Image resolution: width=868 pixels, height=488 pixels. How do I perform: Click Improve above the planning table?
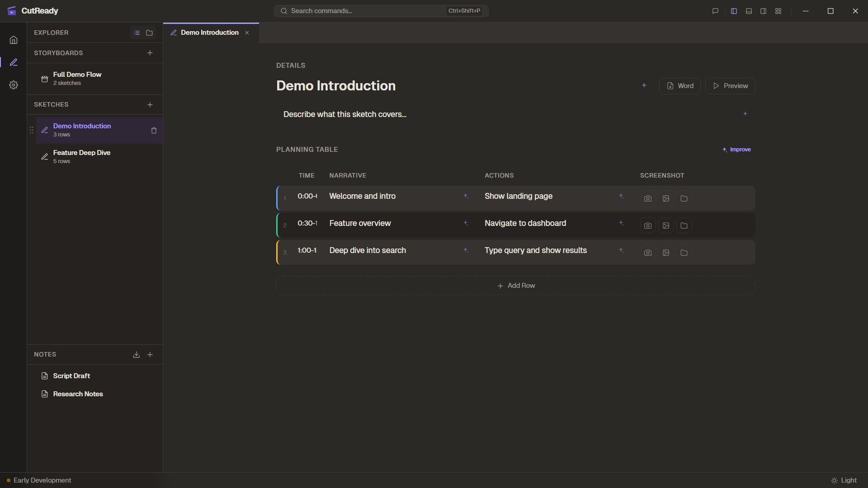coord(736,149)
